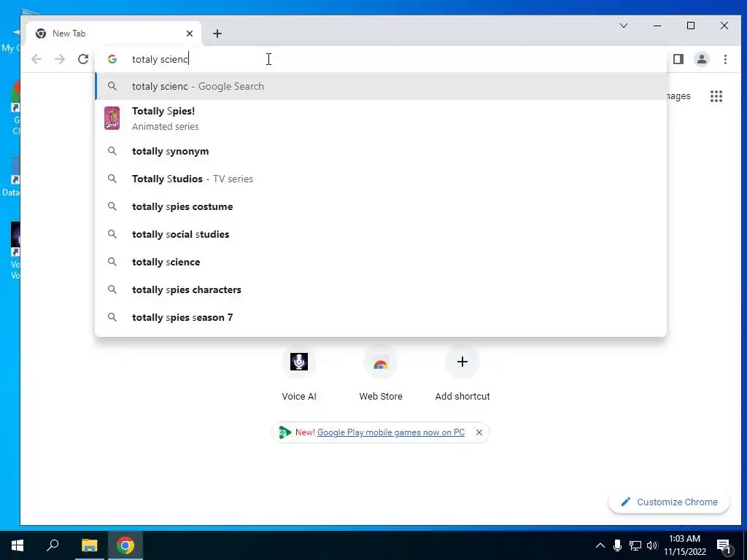This screenshot has height=560, width=747.
Task: Open the notification center icon
Action: click(724, 545)
